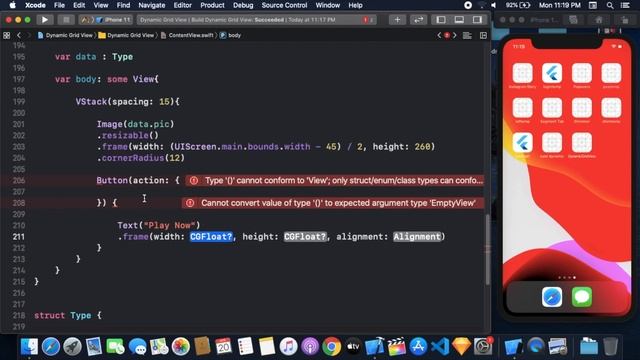
Task: Open the Library with the plus button
Action: pyautogui.click(x=397, y=20)
